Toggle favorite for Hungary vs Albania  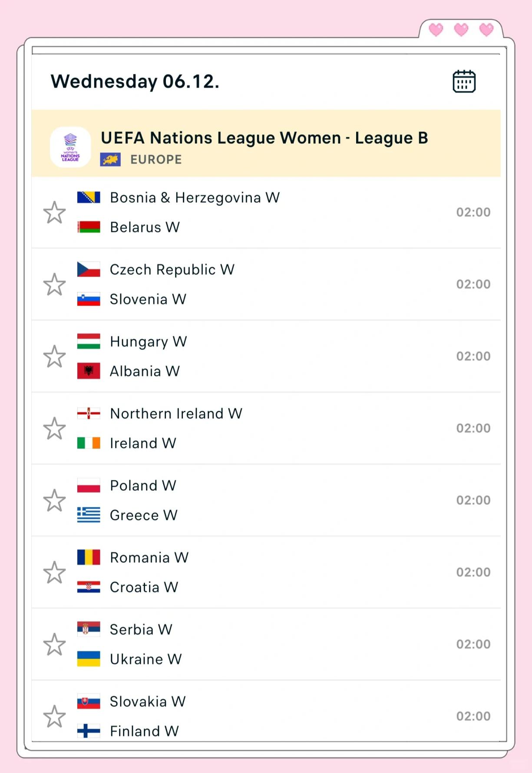coord(54,357)
